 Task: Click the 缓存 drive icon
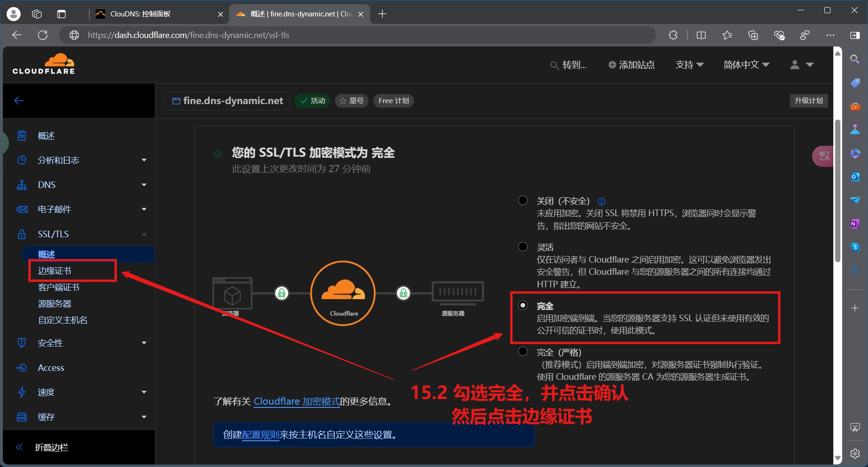[x=22, y=417]
